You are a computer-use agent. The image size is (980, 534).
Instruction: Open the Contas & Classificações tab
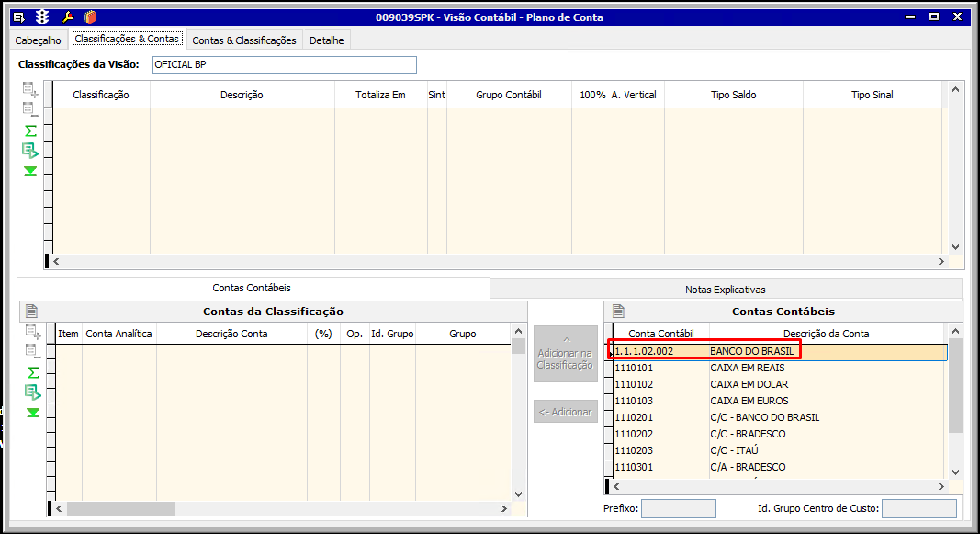(244, 40)
